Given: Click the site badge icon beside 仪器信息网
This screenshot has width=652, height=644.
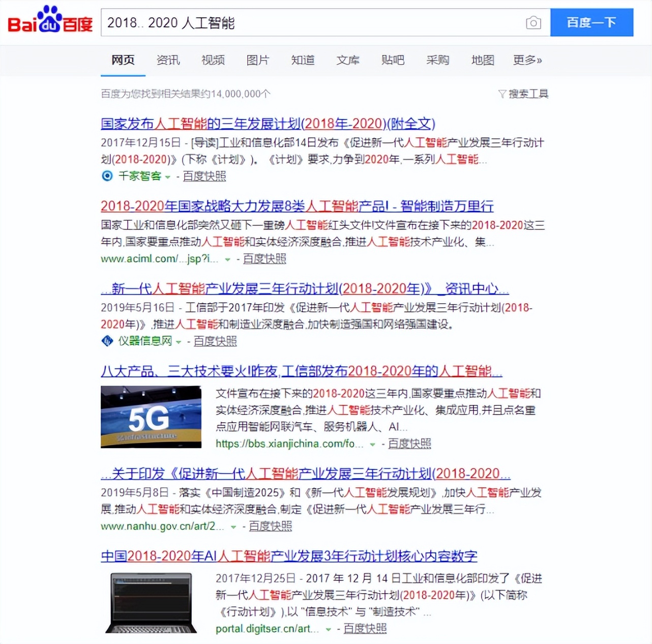Looking at the screenshot, I should [x=107, y=341].
